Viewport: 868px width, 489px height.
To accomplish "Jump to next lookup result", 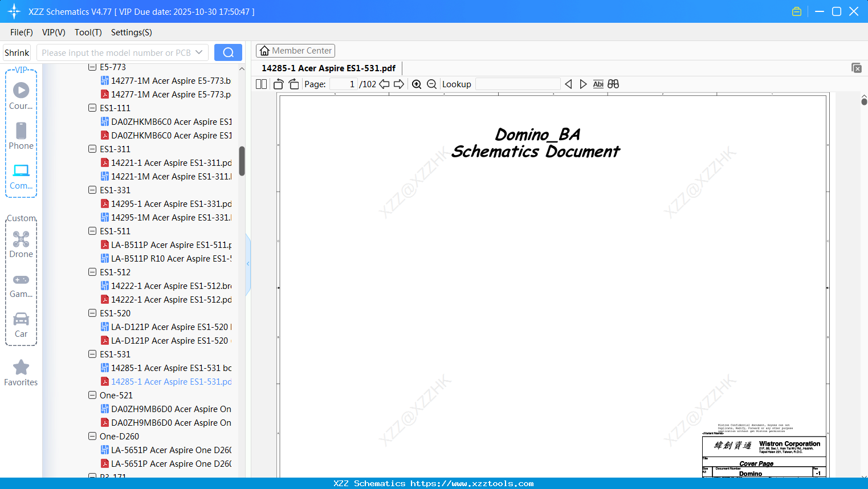I will tap(583, 84).
